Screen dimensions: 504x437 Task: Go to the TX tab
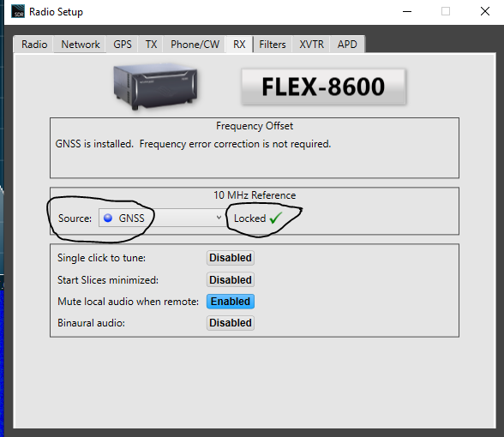pos(151,45)
